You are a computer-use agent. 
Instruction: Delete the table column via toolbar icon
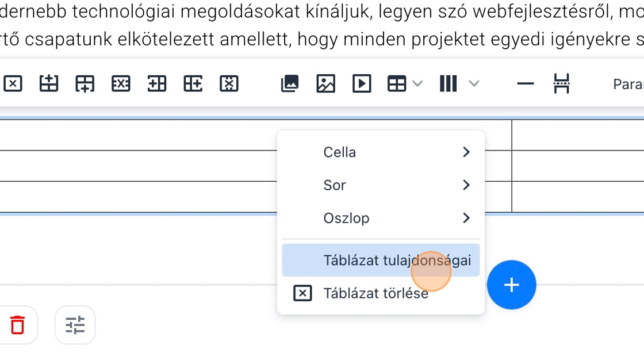[229, 84]
